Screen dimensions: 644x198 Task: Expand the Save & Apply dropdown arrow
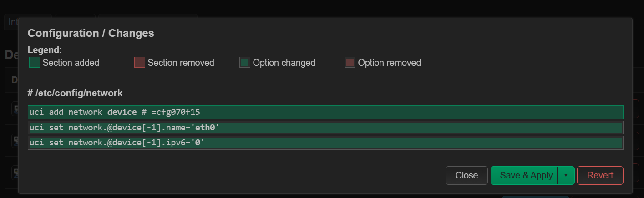(566, 175)
